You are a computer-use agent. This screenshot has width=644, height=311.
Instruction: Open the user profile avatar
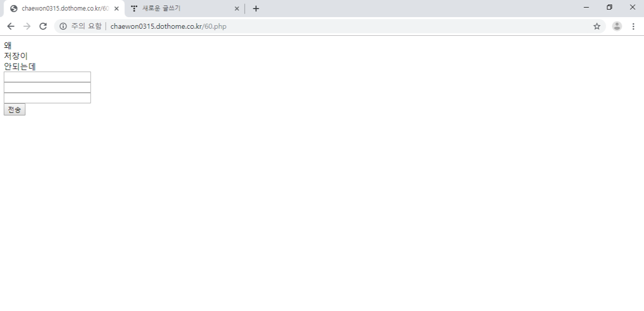pyautogui.click(x=617, y=26)
